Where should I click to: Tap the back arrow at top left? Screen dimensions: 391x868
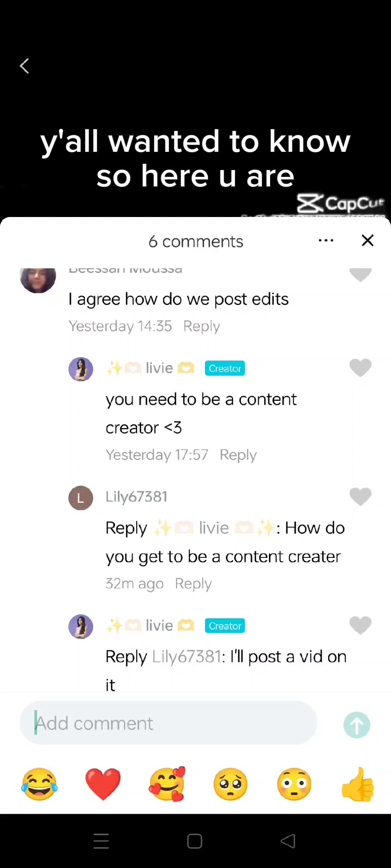tap(24, 66)
